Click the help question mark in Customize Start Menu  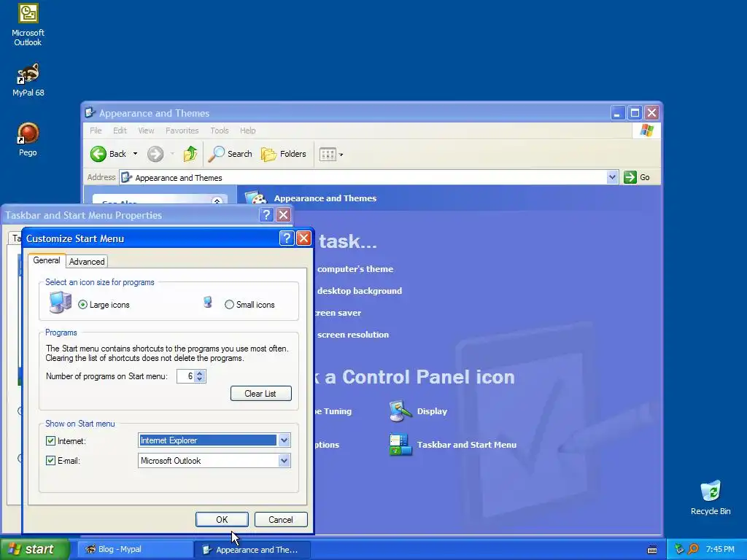point(286,238)
